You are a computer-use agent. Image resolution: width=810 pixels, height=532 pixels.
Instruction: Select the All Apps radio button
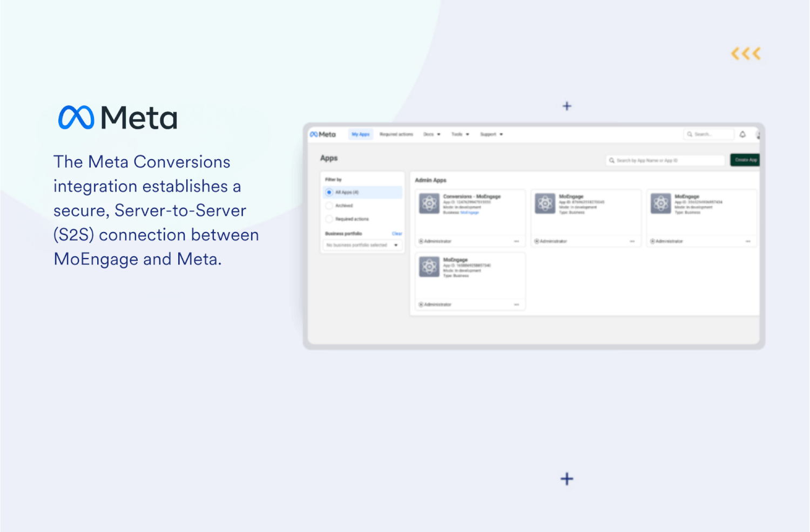(329, 192)
